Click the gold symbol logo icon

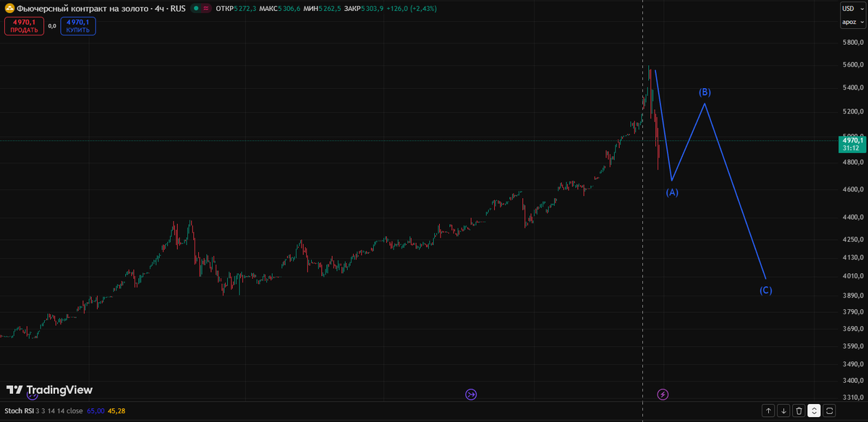[x=9, y=8]
